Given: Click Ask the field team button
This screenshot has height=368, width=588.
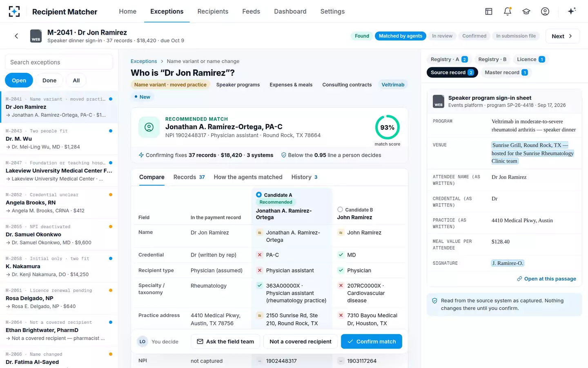Looking at the screenshot, I should coord(225,341).
